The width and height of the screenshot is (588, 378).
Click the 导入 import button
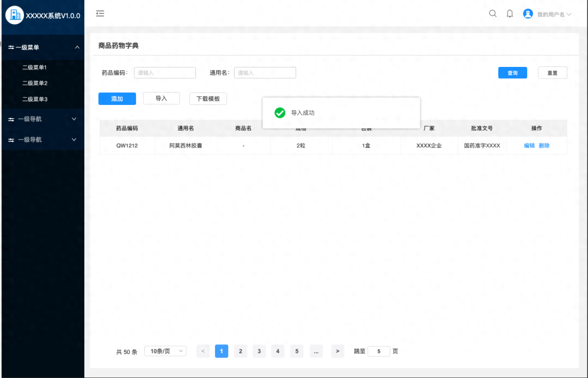point(161,98)
